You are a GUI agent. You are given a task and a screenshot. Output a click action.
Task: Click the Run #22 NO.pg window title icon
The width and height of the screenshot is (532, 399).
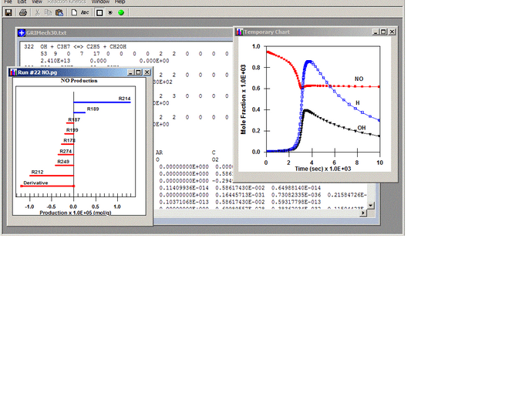[13, 72]
